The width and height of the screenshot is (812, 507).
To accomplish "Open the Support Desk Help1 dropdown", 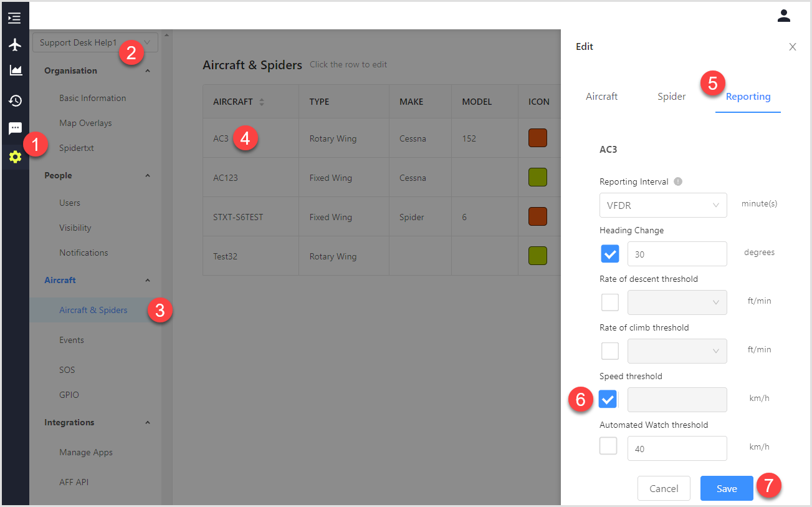I will click(95, 42).
